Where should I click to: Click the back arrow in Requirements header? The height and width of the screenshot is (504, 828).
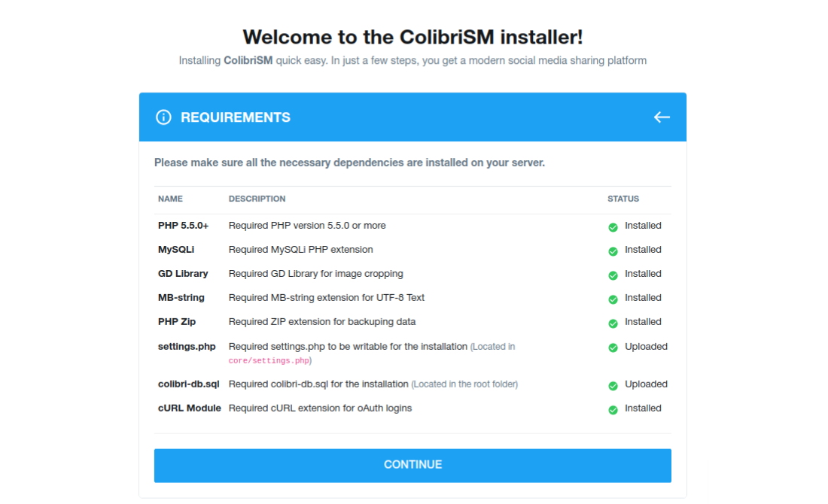(661, 117)
